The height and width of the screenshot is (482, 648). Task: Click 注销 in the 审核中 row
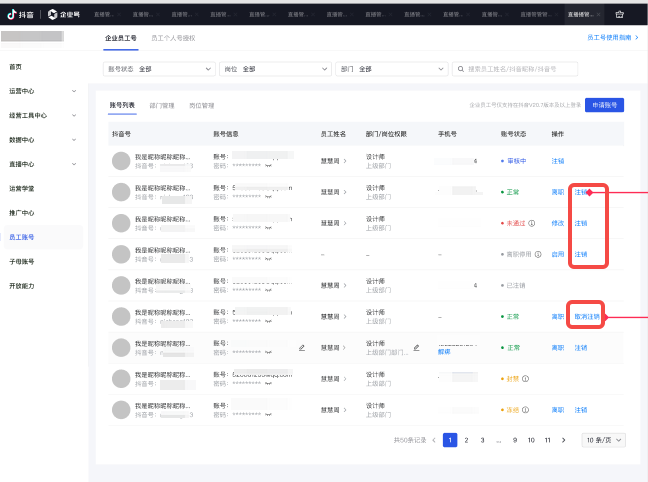coord(557,161)
